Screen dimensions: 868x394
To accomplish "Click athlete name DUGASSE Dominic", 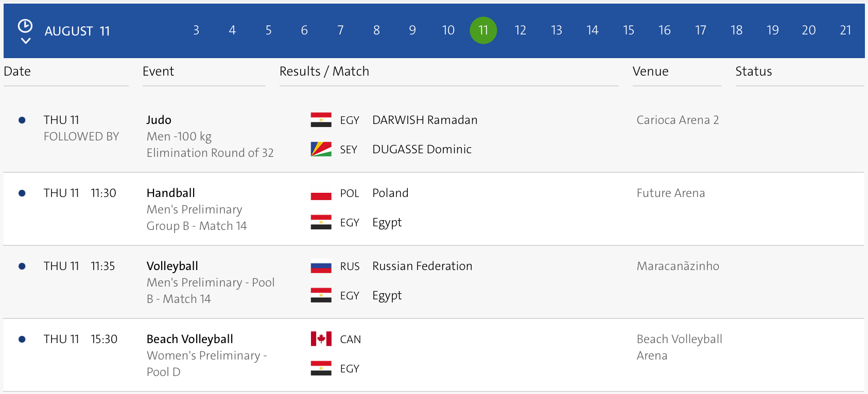I will pos(422,149).
